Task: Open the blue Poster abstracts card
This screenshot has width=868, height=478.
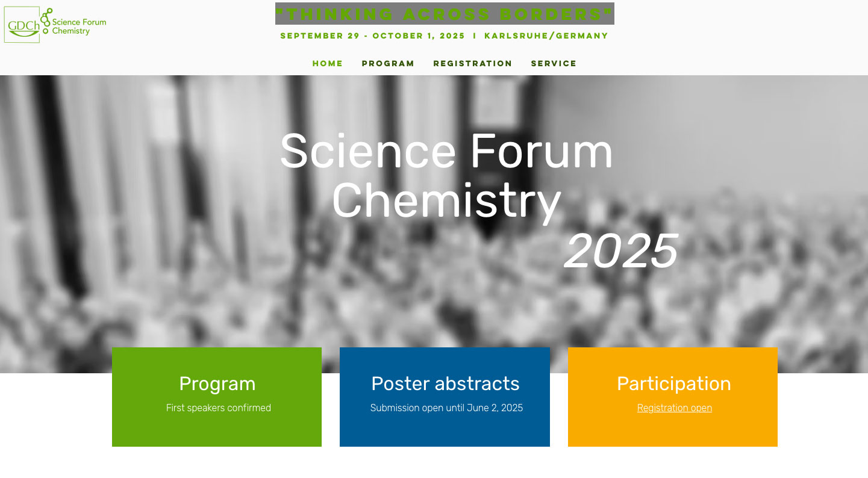Action: tap(445, 397)
